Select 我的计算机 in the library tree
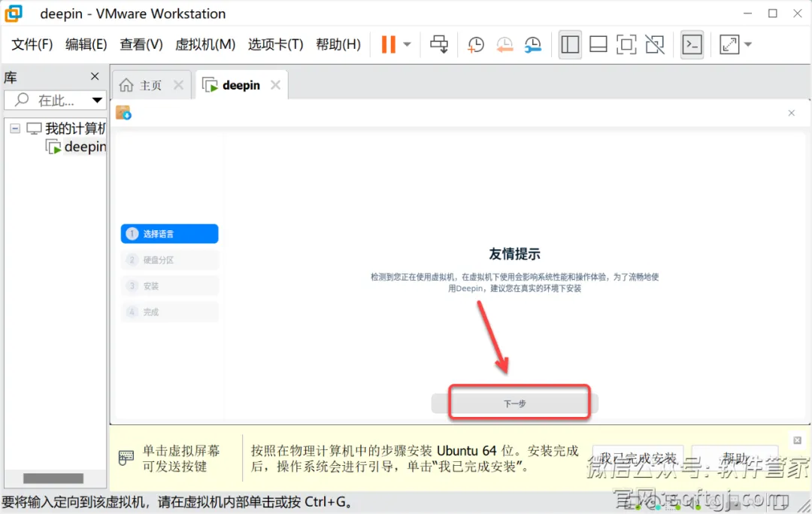The image size is (812, 514). [x=66, y=128]
